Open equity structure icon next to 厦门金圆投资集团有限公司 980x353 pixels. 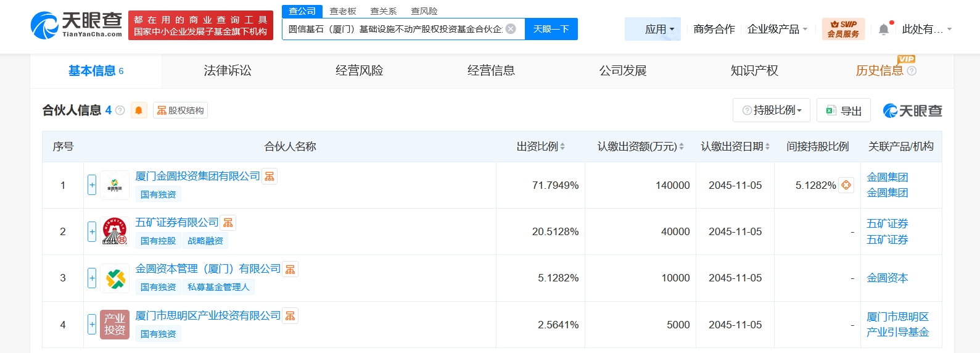pyautogui.click(x=270, y=176)
